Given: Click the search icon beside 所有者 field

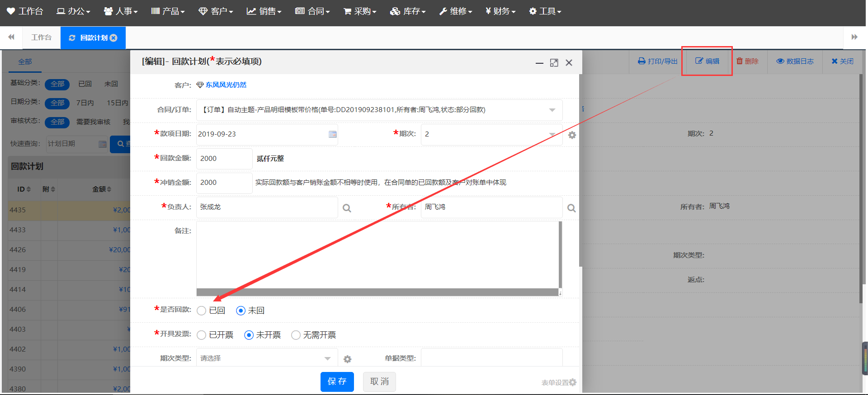Looking at the screenshot, I should pyautogui.click(x=571, y=208).
